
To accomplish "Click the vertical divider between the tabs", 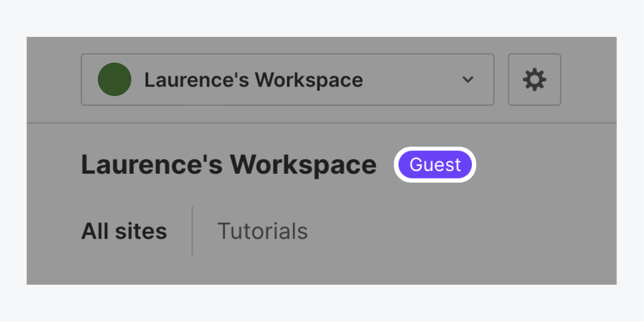I will pyautogui.click(x=192, y=231).
